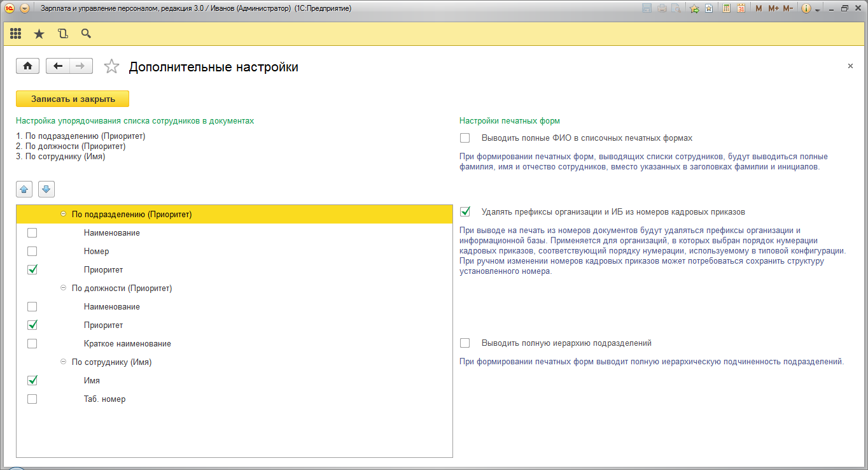Enable full department hierarchy output
The width and height of the screenshot is (868, 470).
coord(465,343)
